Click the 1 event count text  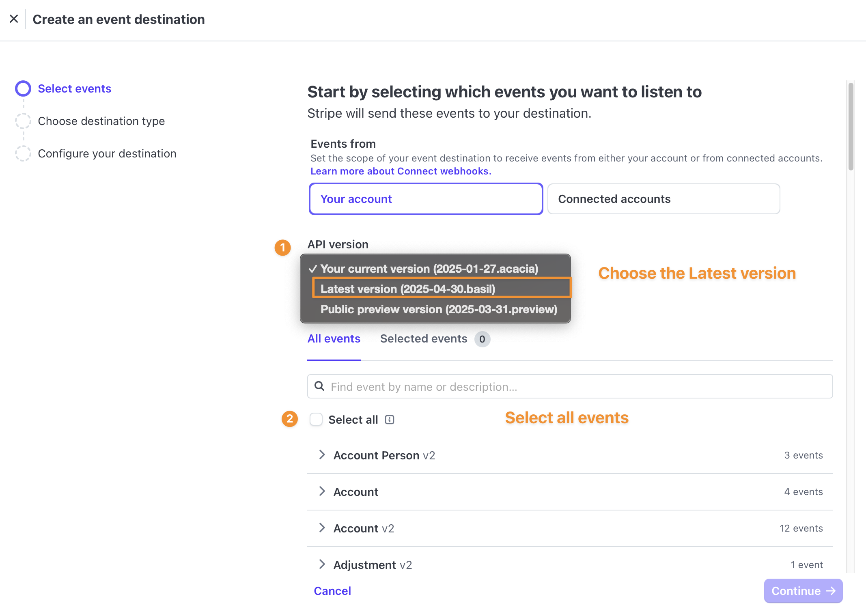[x=807, y=565]
